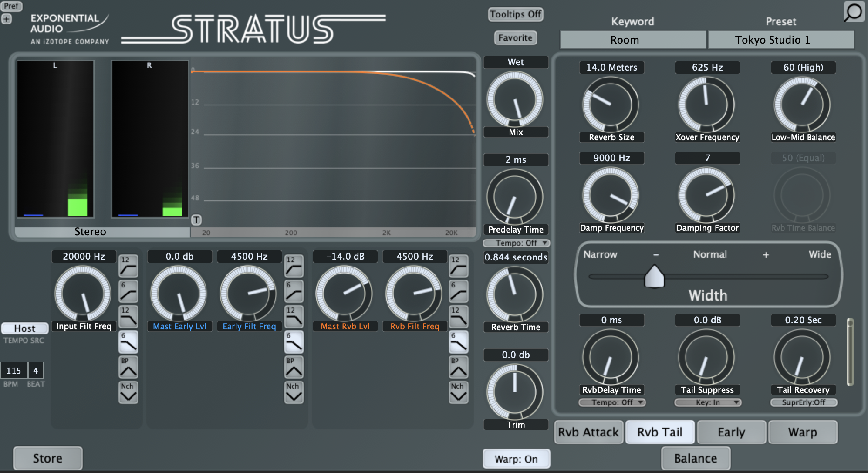This screenshot has height=473, width=868.
Task: Select 12 dB high-pass for Input filter
Action: pyautogui.click(x=128, y=266)
